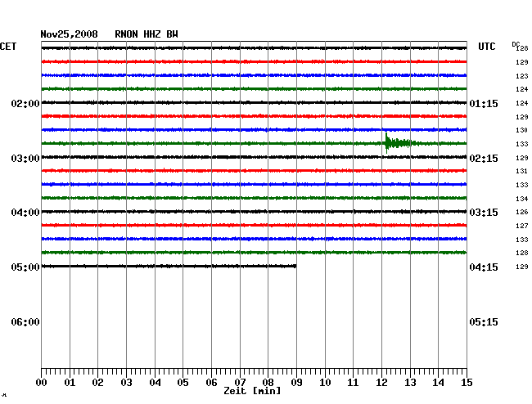This screenshot has height=404, width=532.
Task: Click the 05:15 UTC time label
Action: click(x=484, y=321)
